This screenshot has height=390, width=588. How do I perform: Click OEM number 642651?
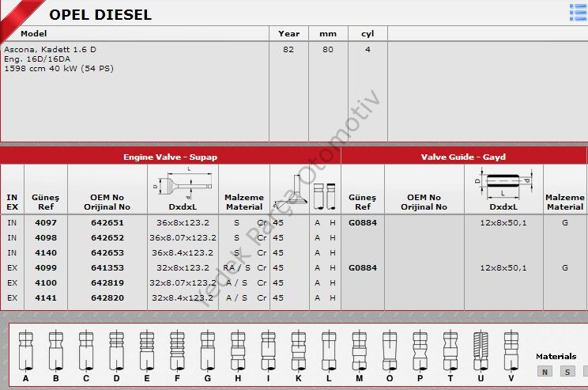click(x=107, y=222)
